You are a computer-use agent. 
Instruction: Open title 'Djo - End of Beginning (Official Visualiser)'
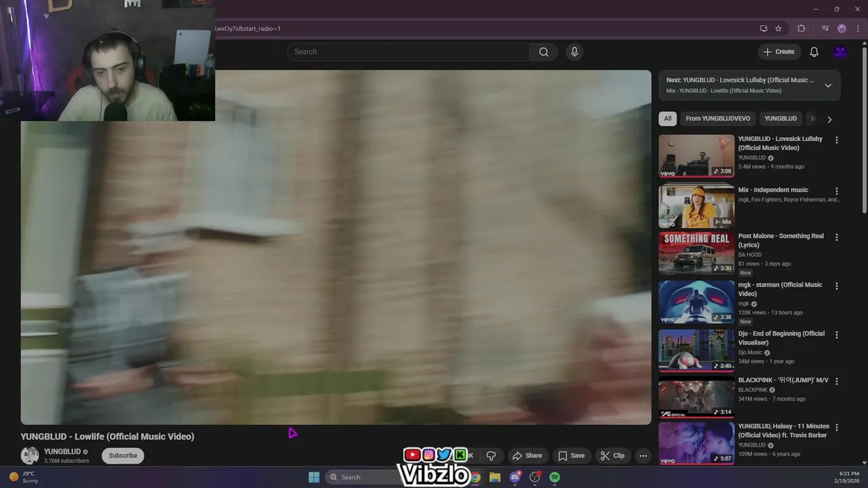point(781,338)
